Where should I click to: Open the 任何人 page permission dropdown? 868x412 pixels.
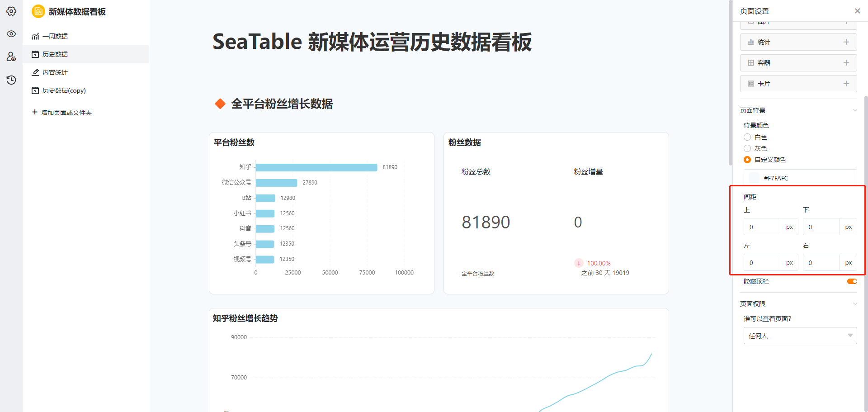[x=800, y=336]
